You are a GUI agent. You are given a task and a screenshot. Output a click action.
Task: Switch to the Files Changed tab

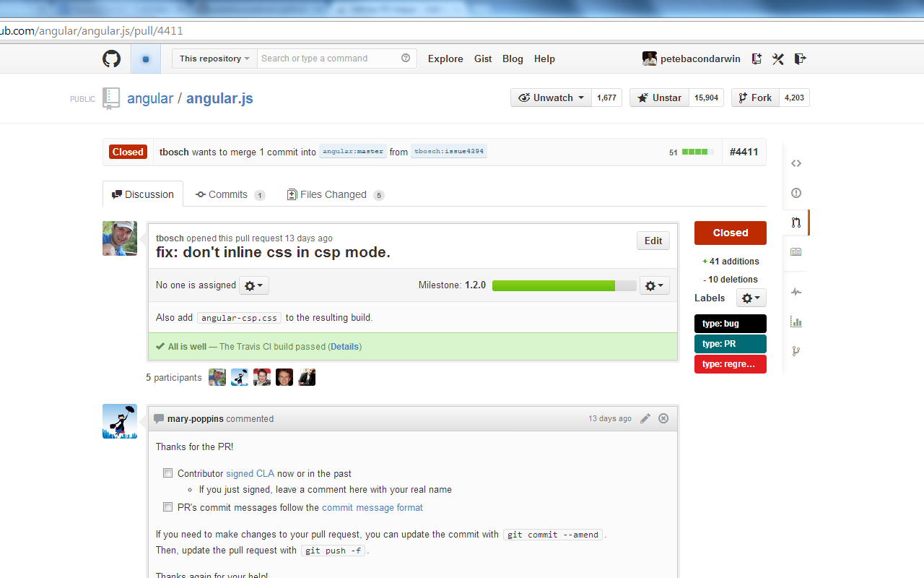(x=336, y=194)
